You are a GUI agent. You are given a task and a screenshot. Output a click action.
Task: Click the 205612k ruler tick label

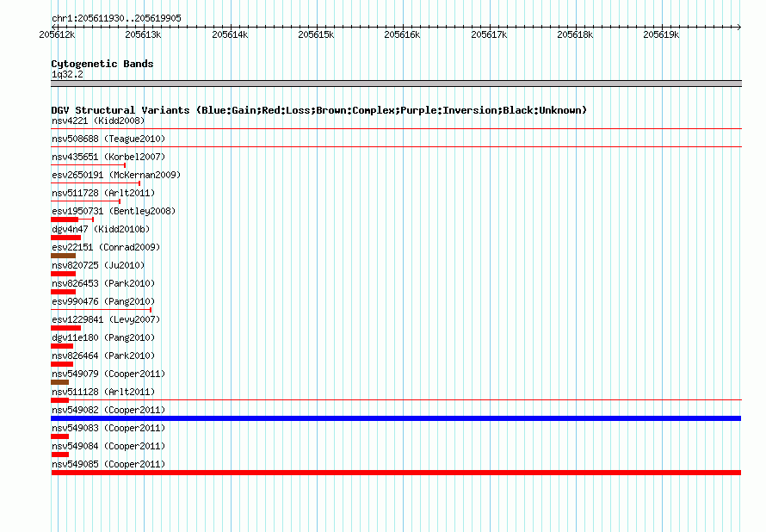click(x=57, y=34)
